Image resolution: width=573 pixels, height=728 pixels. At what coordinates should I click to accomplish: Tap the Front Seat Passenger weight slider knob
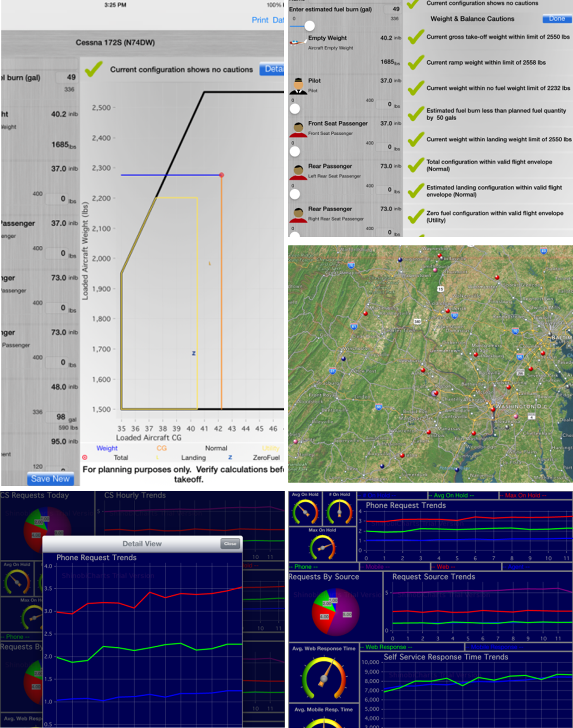295,151
